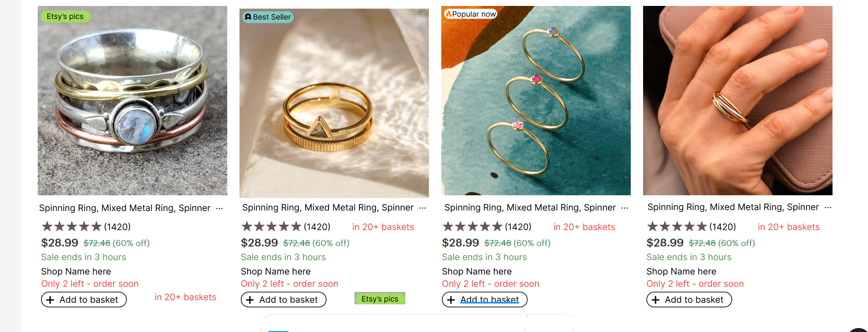Image resolution: width=868 pixels, height=332 pixels.
Task: Add the three gemstone stacking rings to basket
Action: pyautogui.click(x=484, y=300)
